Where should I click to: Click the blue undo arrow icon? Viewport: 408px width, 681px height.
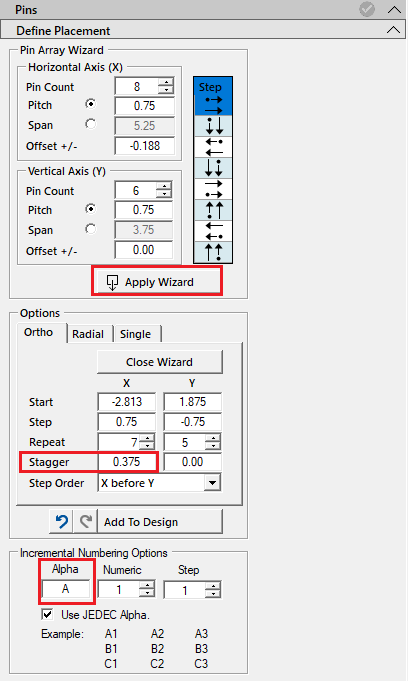(x=62, y=521)
